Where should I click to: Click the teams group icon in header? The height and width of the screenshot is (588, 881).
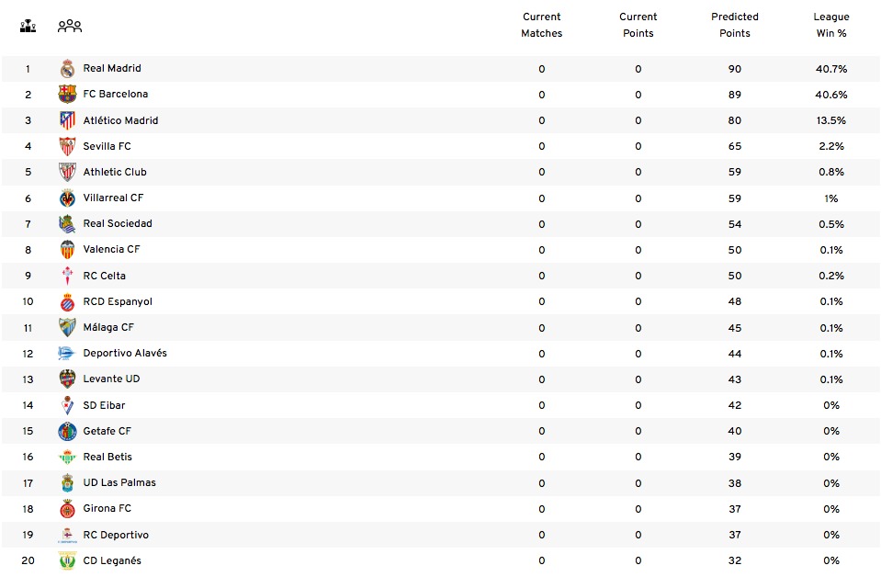70,26
